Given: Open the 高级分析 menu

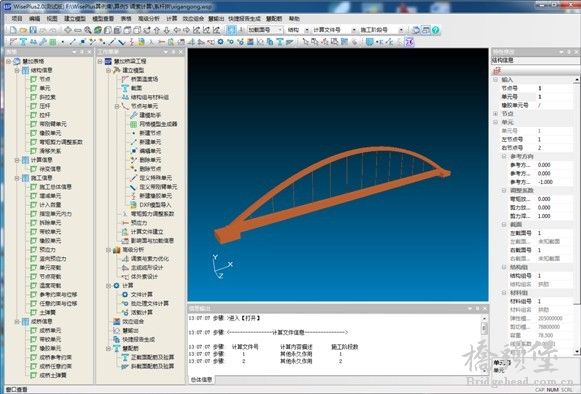Looking at the screenshot, I should point(149,19).
